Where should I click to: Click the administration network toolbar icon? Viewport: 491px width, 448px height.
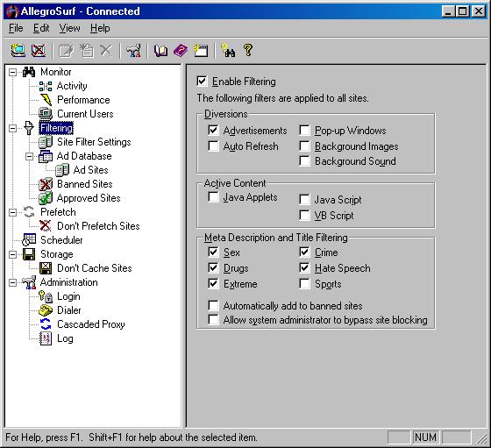(x=133, y=50)
